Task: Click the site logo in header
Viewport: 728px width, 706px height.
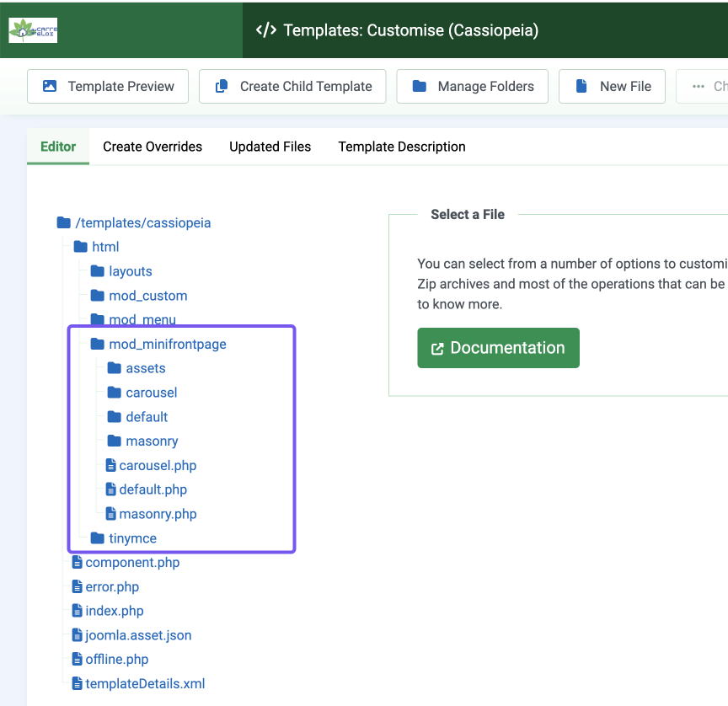Action: [x=33, y=30]
